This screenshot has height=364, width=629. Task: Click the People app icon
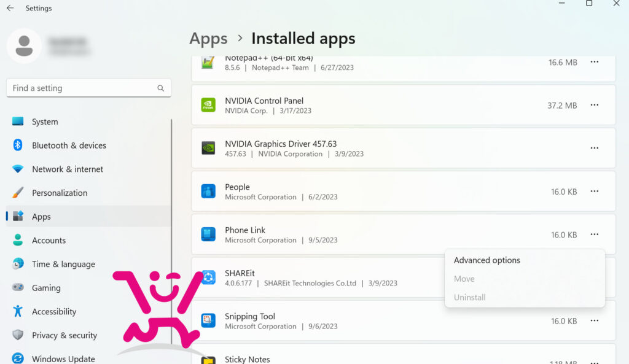click(x=208, y=192)
